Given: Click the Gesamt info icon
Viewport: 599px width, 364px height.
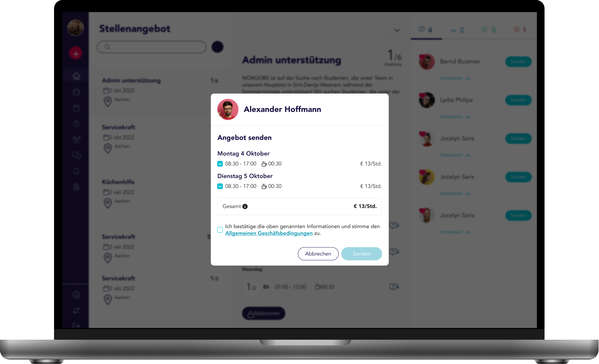Looking at the screenshot, I should 245,206.
